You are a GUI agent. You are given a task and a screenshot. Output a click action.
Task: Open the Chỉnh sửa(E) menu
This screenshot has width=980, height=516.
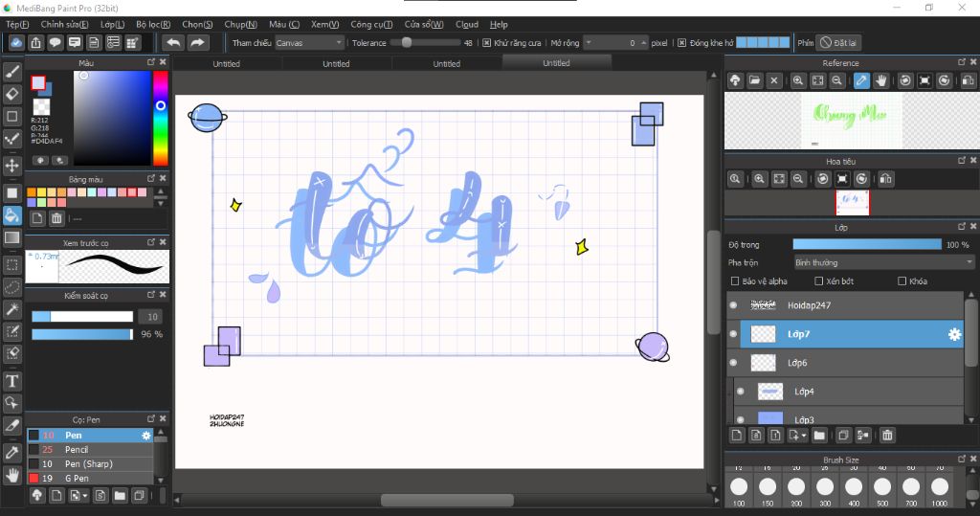(64, 24)
